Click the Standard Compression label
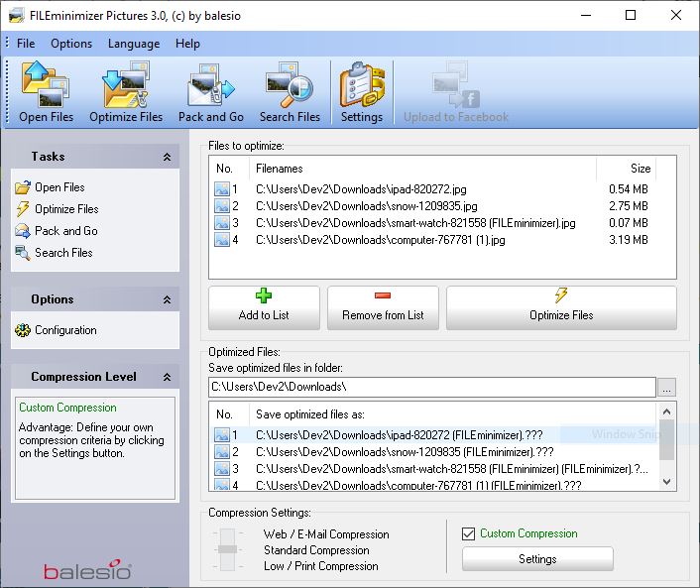The width and height of the screenshot is (700, 588). click(316, 550)
